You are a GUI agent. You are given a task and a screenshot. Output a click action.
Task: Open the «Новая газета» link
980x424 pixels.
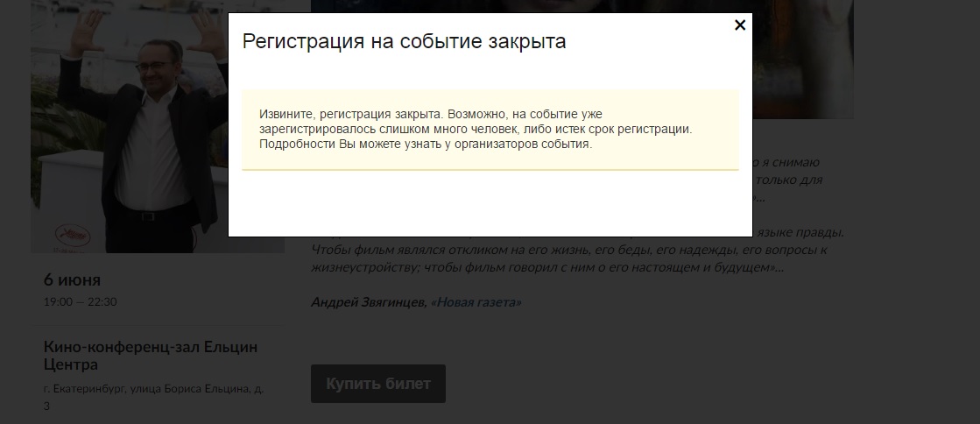tap(476, 302)
